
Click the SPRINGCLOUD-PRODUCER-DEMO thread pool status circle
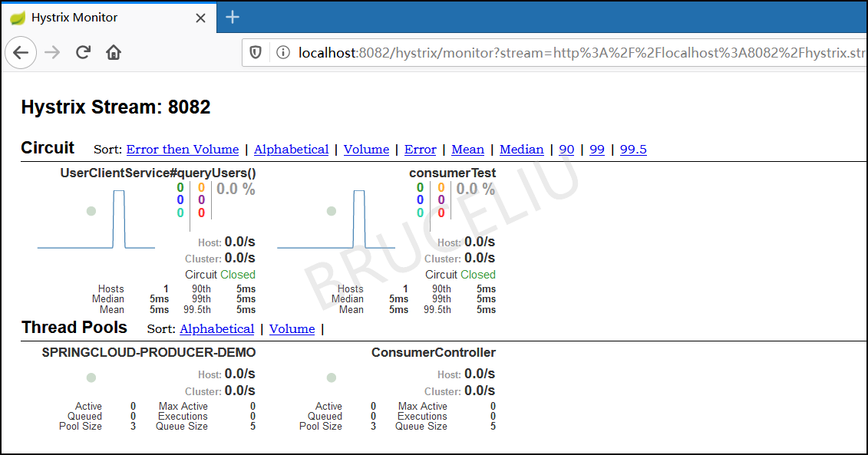[91, 378]
